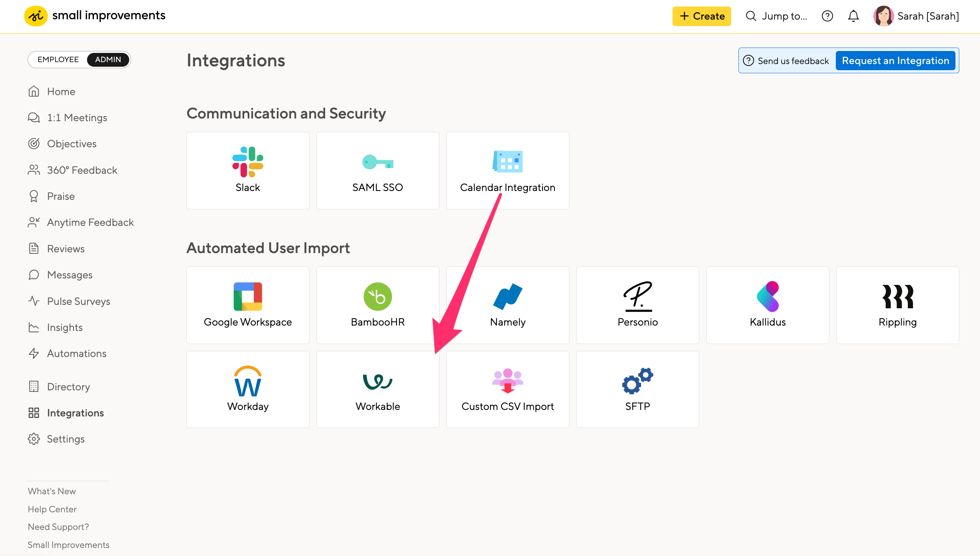Open the Calendar Integration card
The height and width of the screenshot is (556, 980).
point(508,171)
